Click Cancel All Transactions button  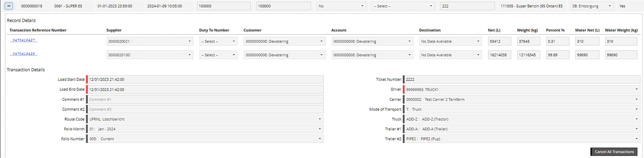point(614,152)
